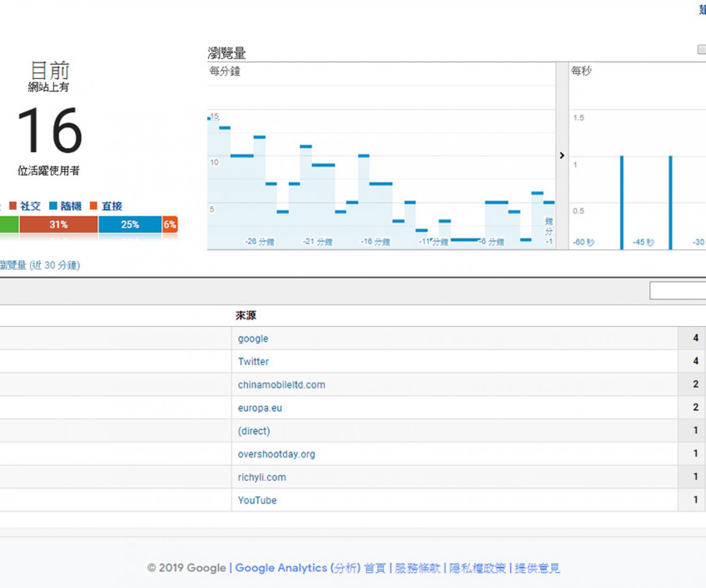Select the 31% red traffic bar segment

[x=58, y=224]
